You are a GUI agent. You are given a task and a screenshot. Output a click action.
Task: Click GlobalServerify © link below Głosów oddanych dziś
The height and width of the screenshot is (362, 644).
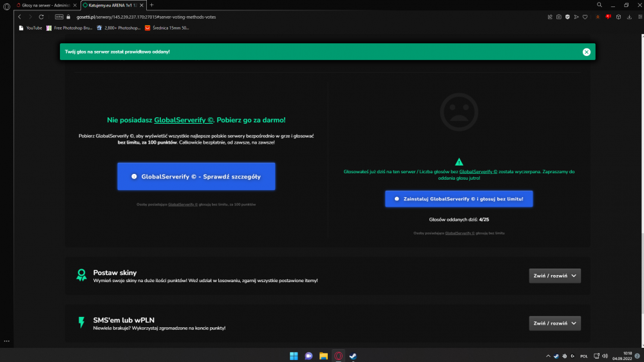point(460,233)
